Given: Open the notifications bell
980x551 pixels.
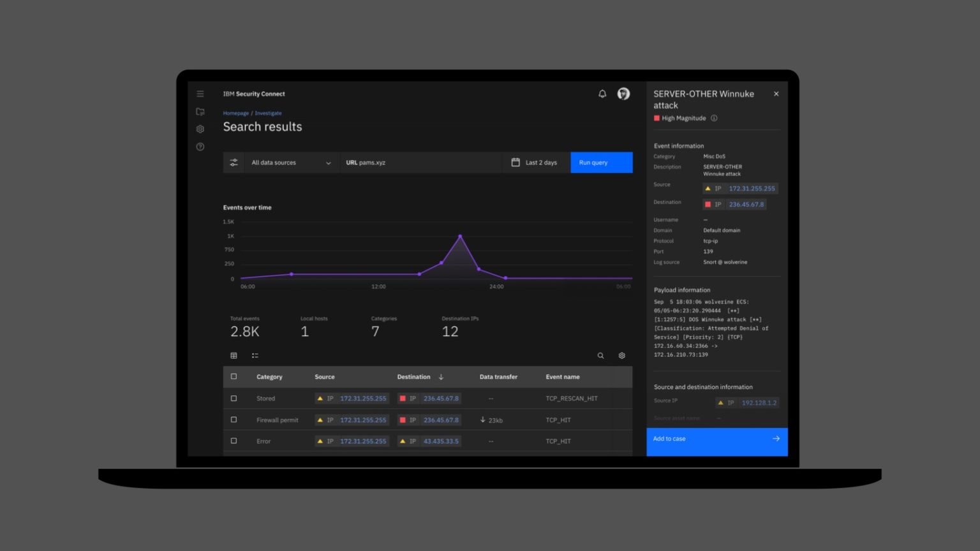Looking at the screenshot, I should pos(602,94).
